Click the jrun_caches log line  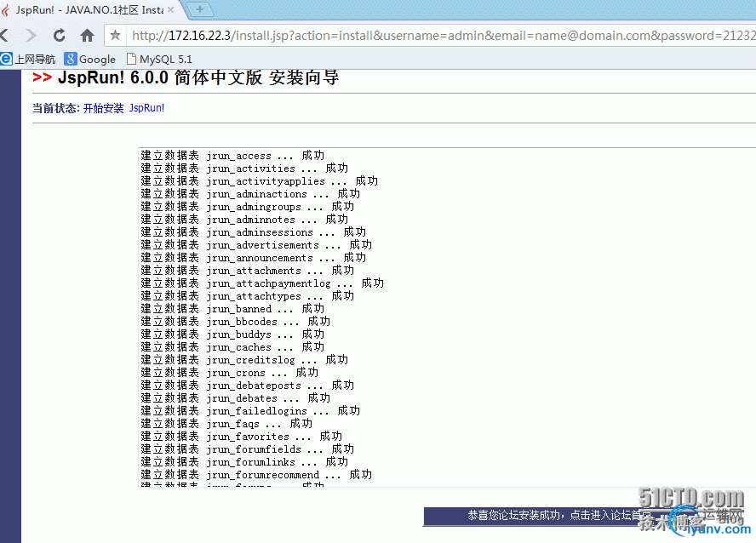pyautogui.click(x=232, y=347)
